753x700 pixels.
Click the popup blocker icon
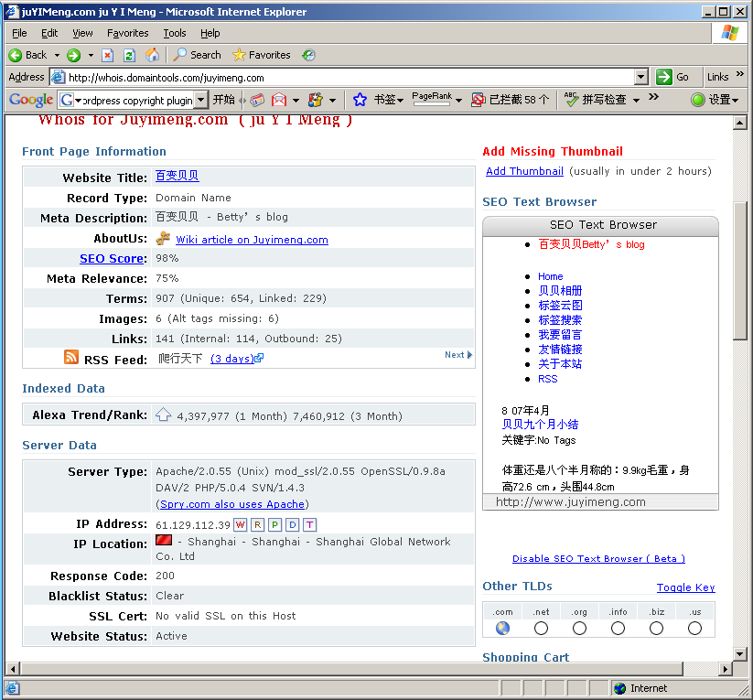coord(478,100)
